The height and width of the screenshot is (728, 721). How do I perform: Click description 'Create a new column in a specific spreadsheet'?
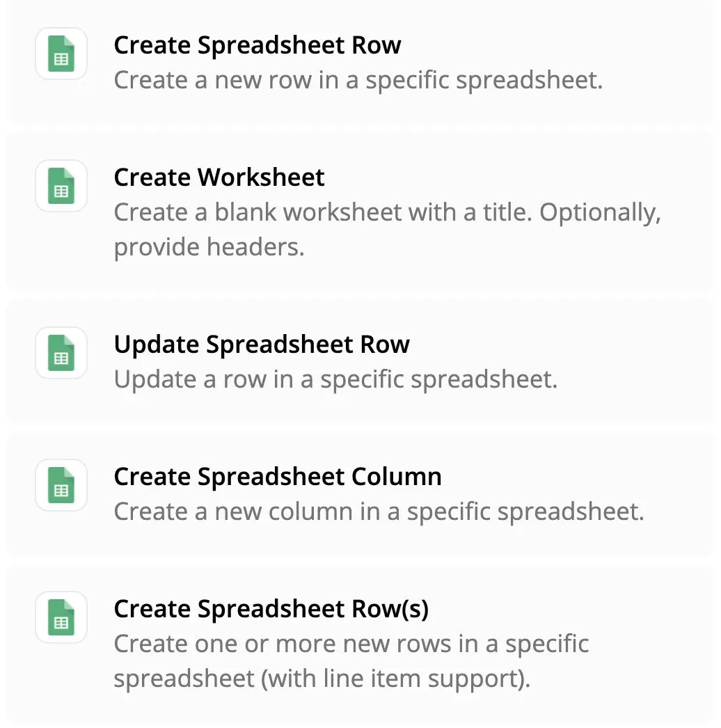(x=379, y=512)
